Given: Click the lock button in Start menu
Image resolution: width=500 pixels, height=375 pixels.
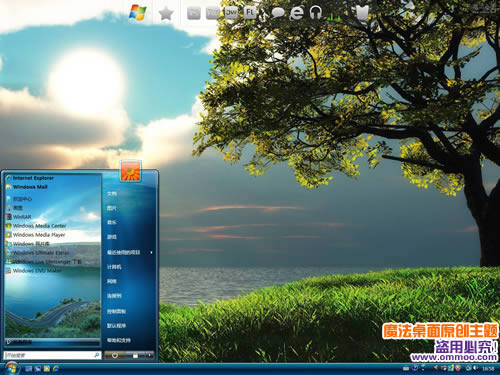Looking at the screenshot, I should [135, 355].
